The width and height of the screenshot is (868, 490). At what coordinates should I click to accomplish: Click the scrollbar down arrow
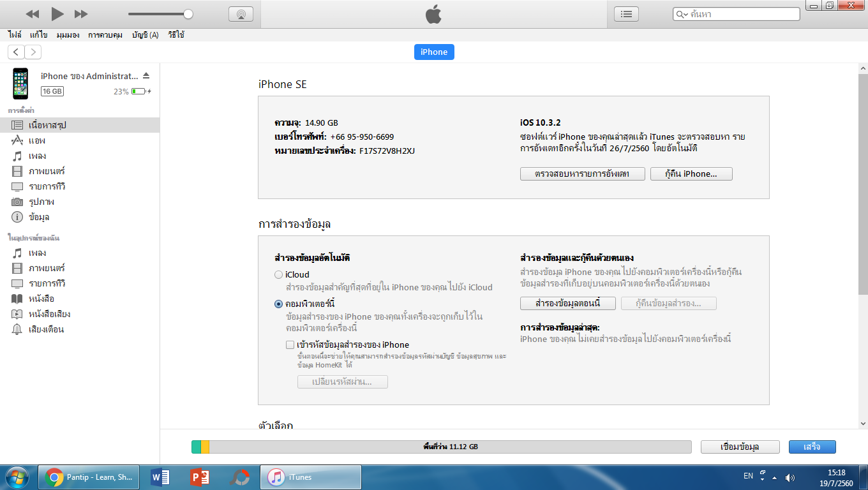[x=863, y=423]
